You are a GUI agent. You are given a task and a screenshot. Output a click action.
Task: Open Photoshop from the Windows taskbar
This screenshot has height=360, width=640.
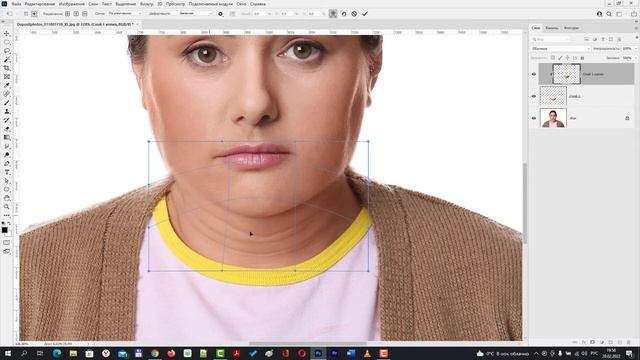[x=318, y=353]
